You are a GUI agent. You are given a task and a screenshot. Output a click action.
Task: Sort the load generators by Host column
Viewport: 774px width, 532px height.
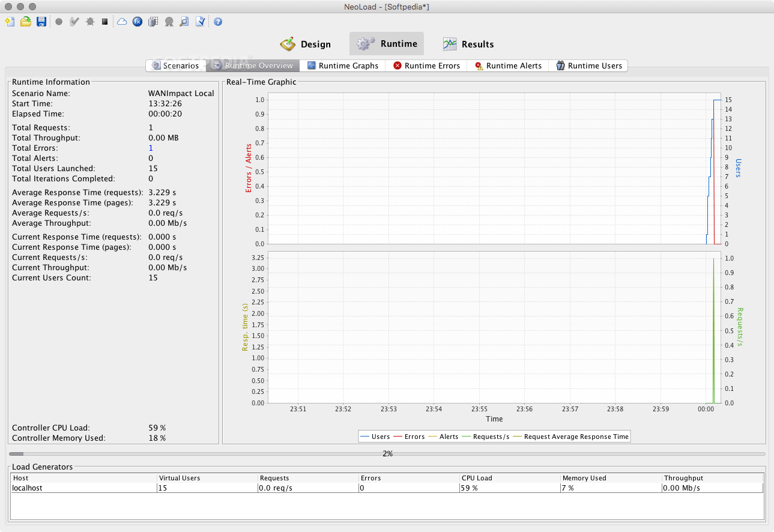point(84,478)
